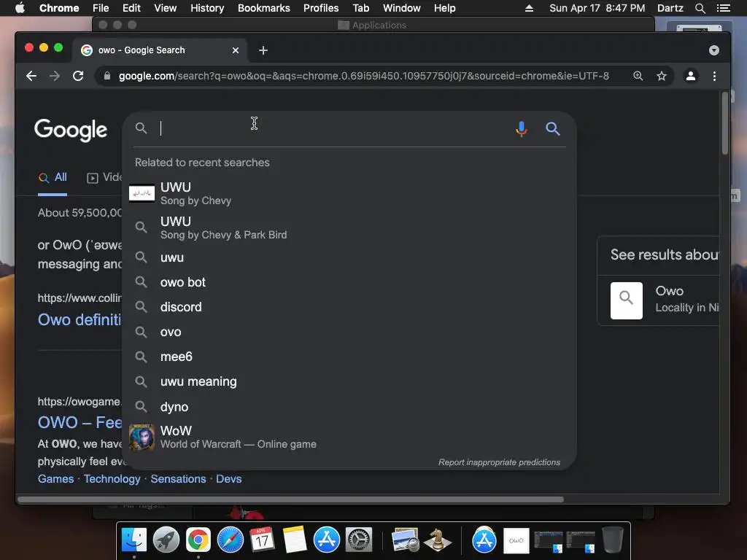Screen dimensions: 747x560
Task: Open the OWO game result title link
Action: pos(80,422)
